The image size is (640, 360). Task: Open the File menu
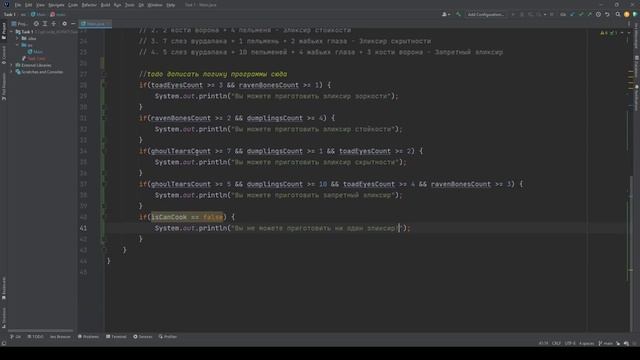18,5
